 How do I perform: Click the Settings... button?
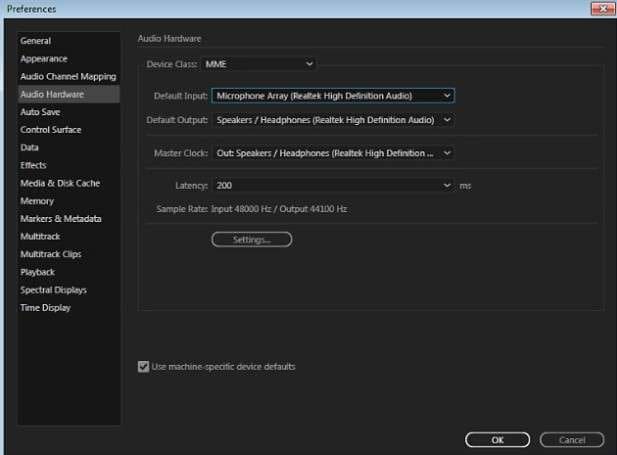[252, 239]
